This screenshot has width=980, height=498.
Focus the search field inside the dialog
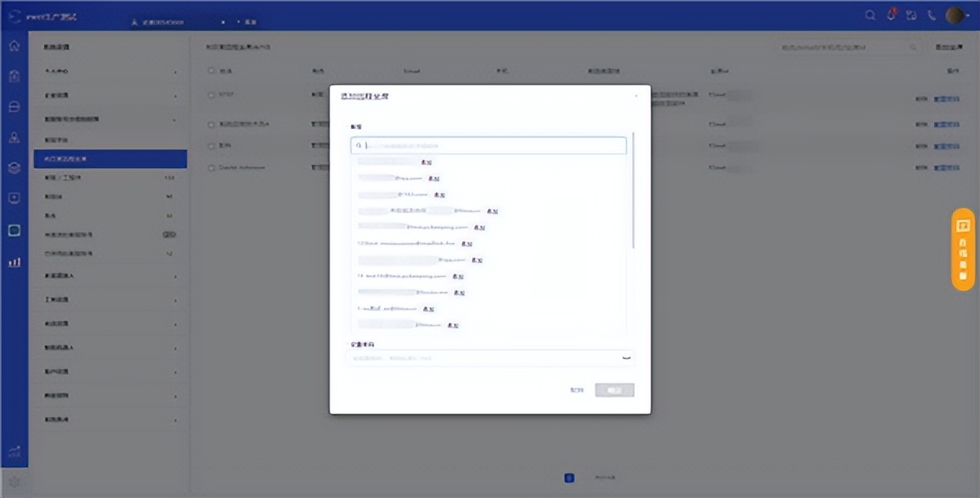tap(488, 145)
